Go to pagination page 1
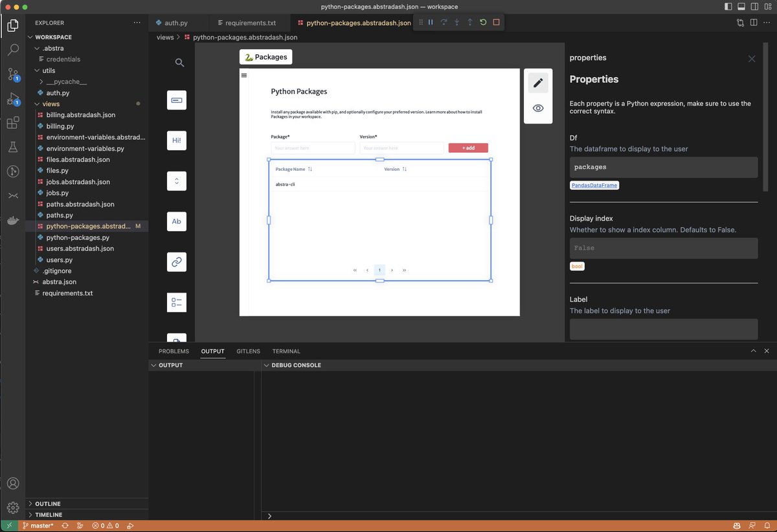This screenshot has width=777, height=532. tap(380, 270)
